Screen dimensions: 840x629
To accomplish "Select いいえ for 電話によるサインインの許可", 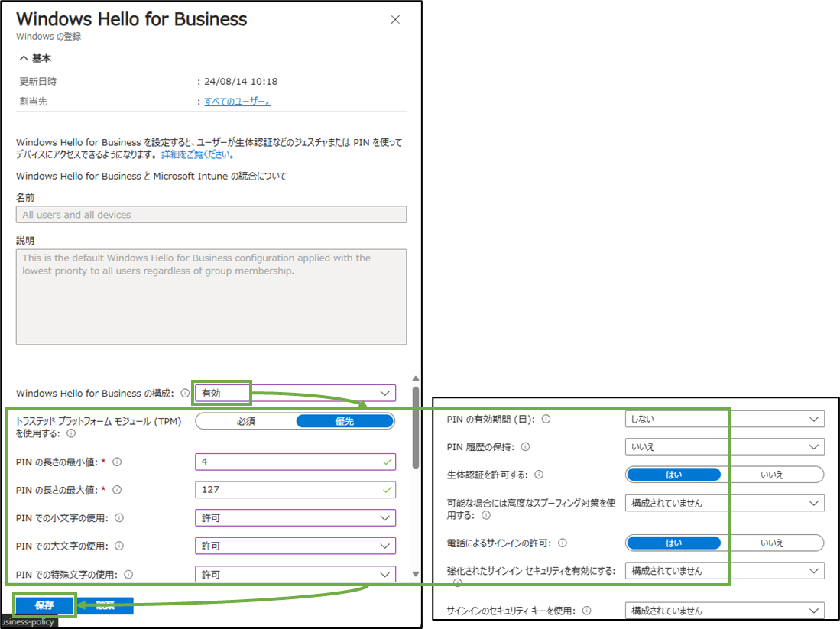I will click(772, 543).
